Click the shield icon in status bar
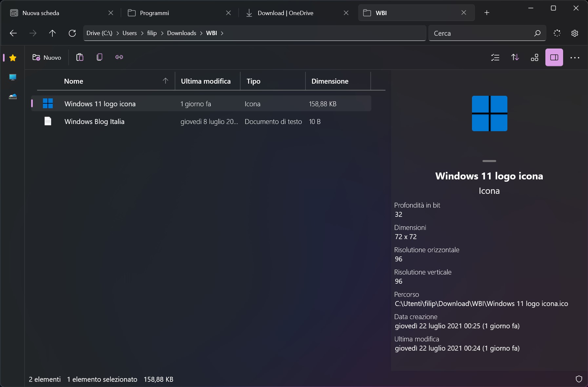This screenshot has height=387, width=588. pyautogui.click(x=579, y=379)
